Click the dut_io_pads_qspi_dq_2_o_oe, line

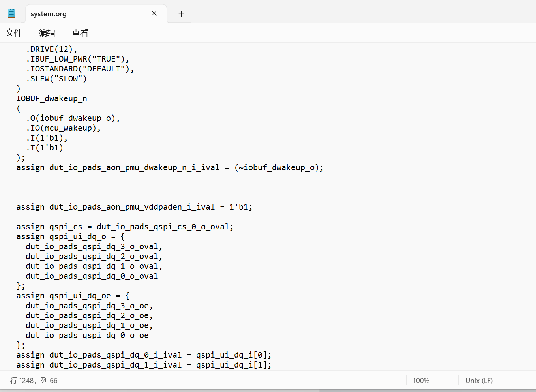[x=90, y=315]
